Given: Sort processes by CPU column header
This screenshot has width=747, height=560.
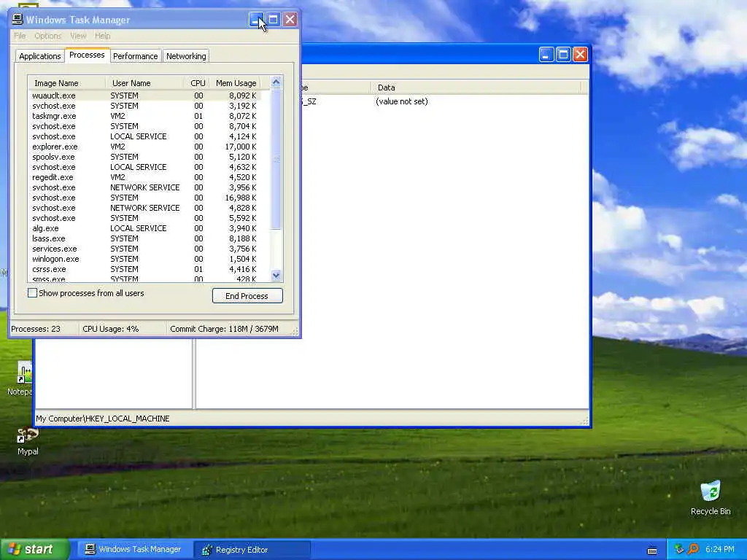Looking at the screenshot, I should click(197, 83).
